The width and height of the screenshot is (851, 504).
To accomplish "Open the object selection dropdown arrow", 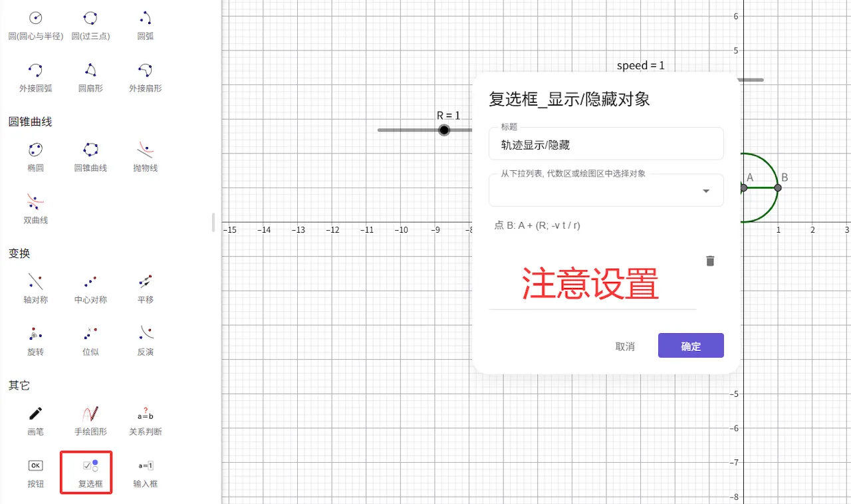I will click(x=705, y=191).
